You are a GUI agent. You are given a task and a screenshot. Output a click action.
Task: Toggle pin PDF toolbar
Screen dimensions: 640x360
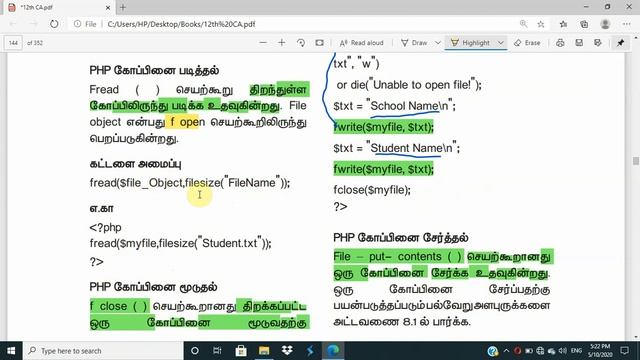(620, 43)
